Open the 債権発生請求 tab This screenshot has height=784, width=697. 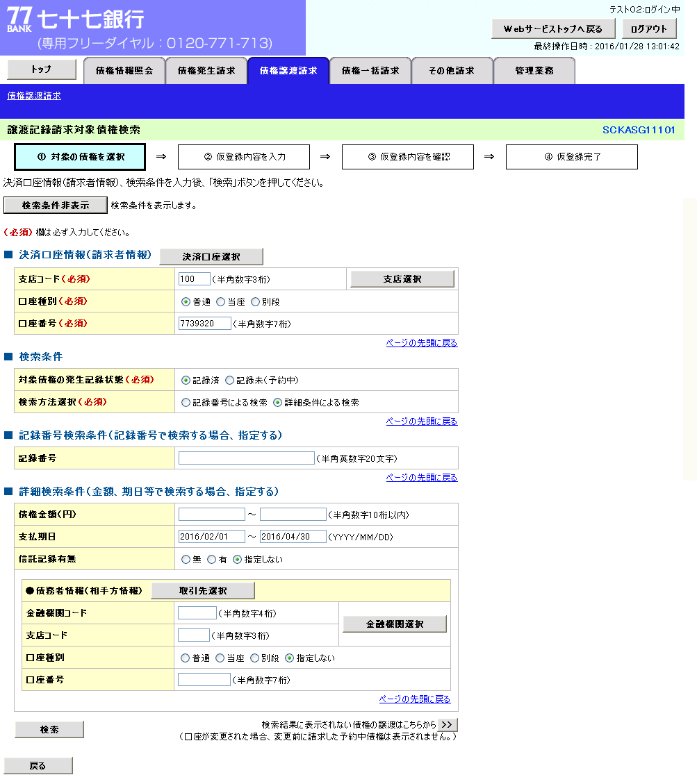tap(206, 71)
